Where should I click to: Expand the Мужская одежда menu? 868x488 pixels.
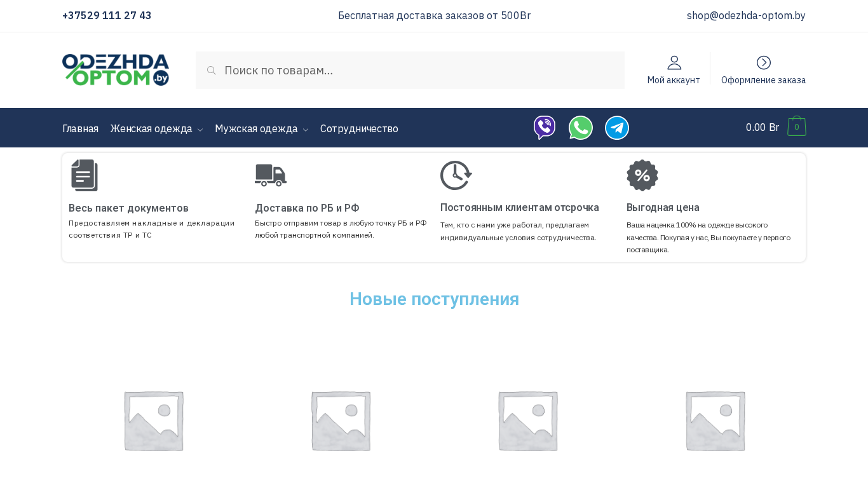[261, 128]
